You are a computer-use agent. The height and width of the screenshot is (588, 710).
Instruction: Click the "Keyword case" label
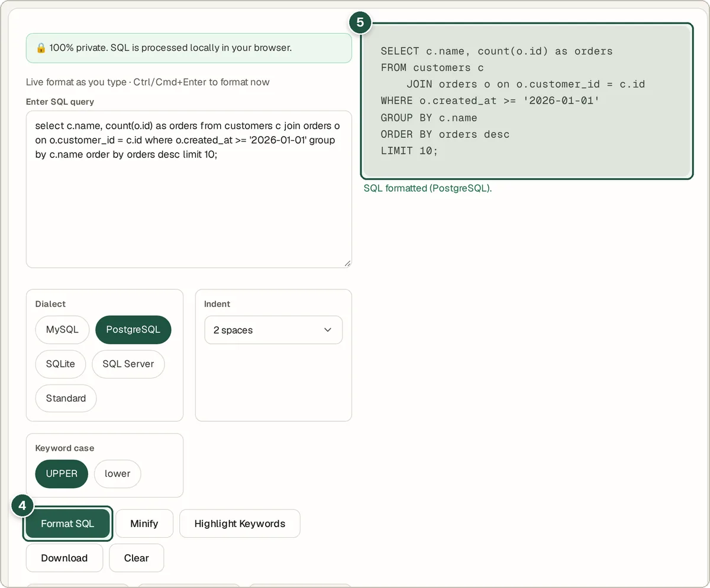click(x=64, y=448)
